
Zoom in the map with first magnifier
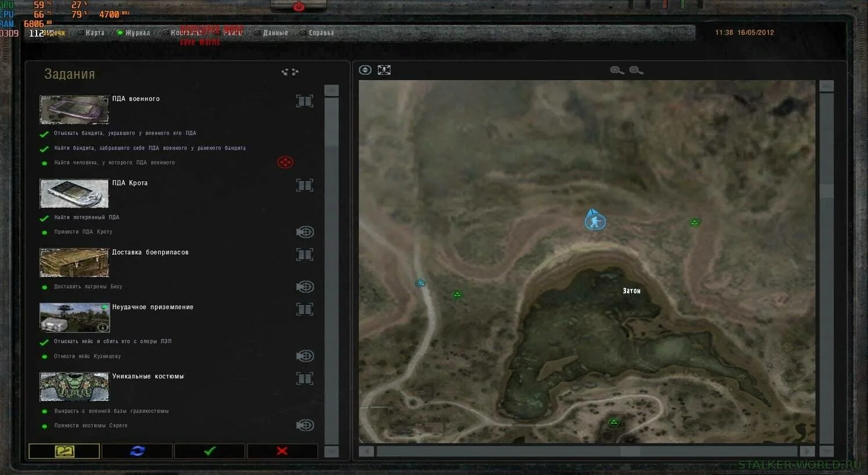(617, 70)
